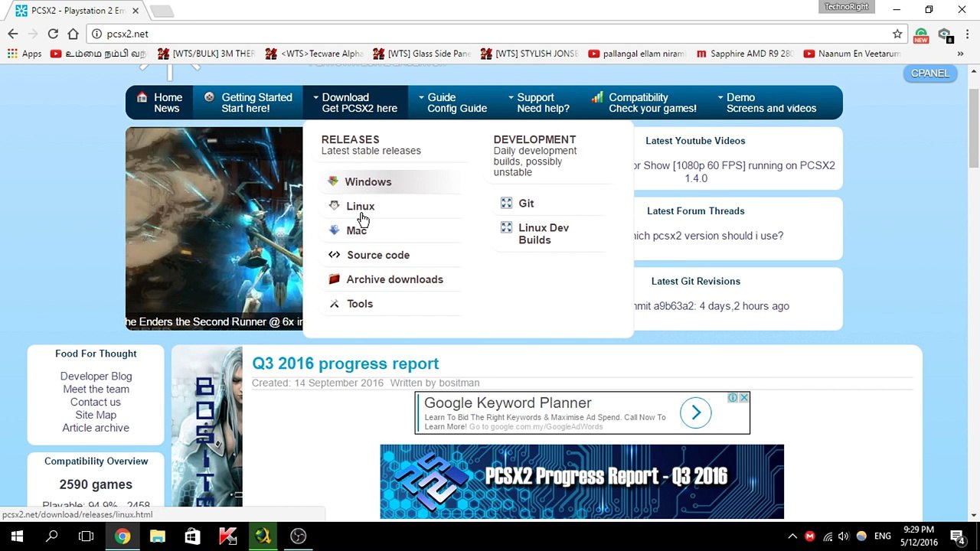980x551 pixels.
Task: Go to Home News nav item
Action: click(x=160, y=103)
